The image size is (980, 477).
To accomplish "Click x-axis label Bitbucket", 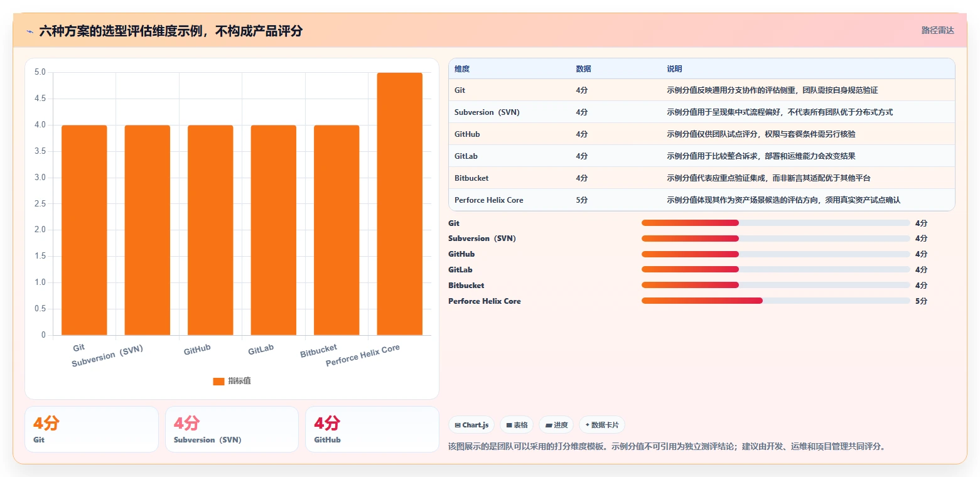I will click(x=319, y=350).
